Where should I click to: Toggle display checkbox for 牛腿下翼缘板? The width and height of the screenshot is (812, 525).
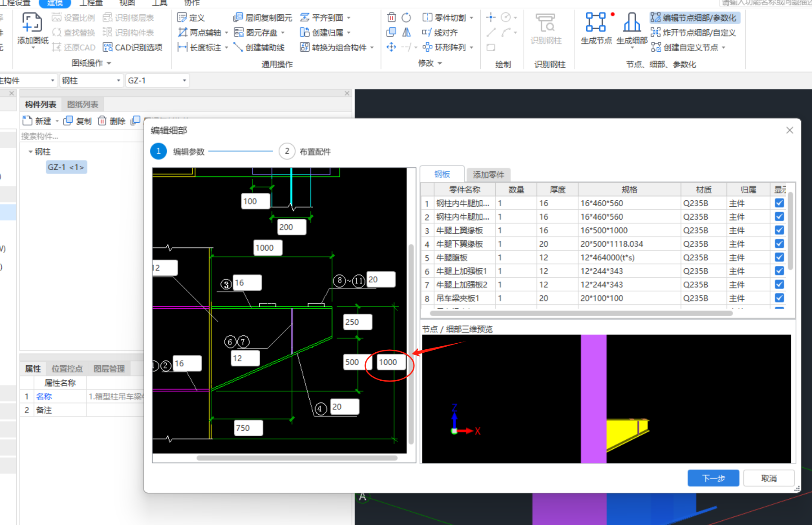pyautogui.click(x=779, y=243)
